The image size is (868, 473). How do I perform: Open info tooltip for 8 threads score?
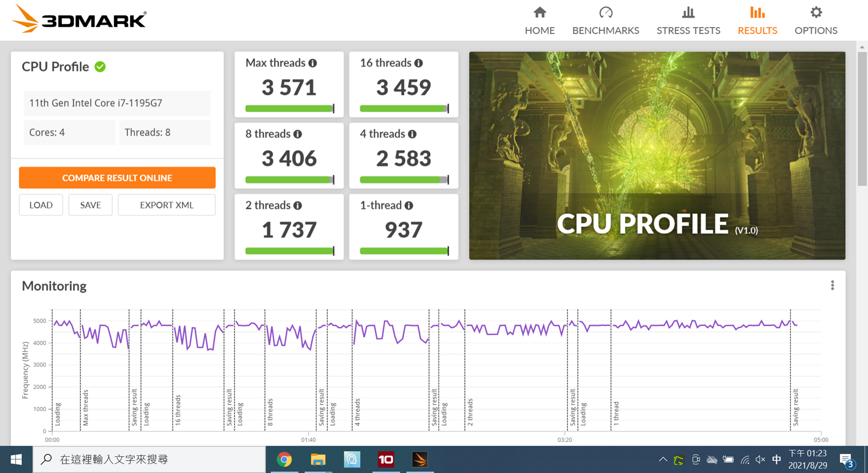pos(297,134)
